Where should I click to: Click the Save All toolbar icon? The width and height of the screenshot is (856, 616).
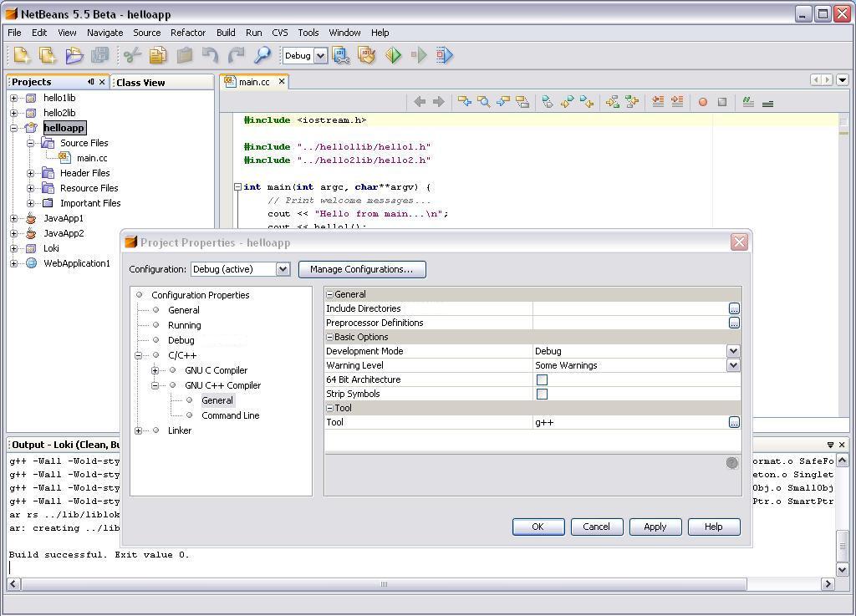tap(100, 55)
